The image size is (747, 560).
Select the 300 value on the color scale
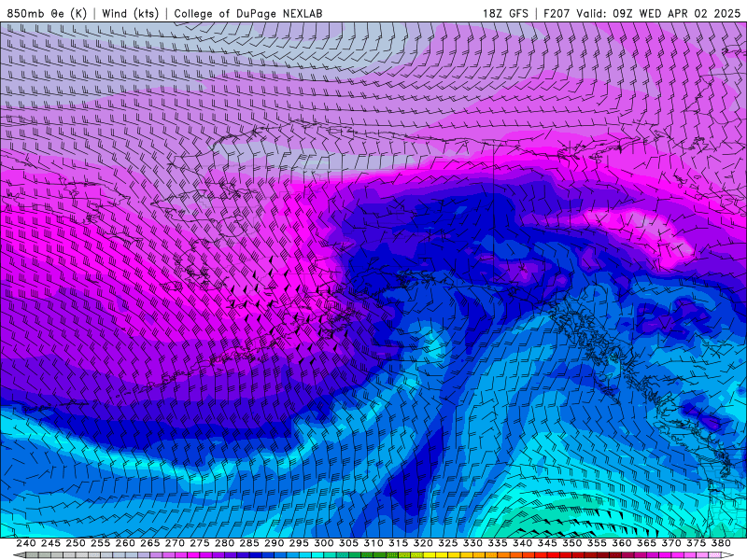(x=323, y=543)
